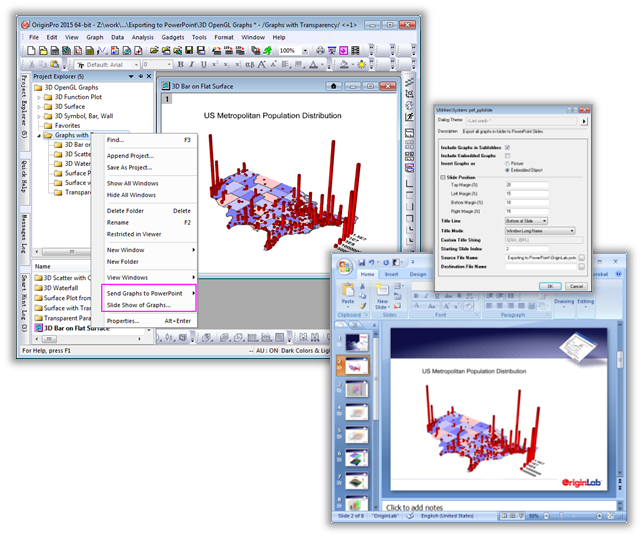Choose Send Graphs to PowerPoint menu item

pos(150,293)
